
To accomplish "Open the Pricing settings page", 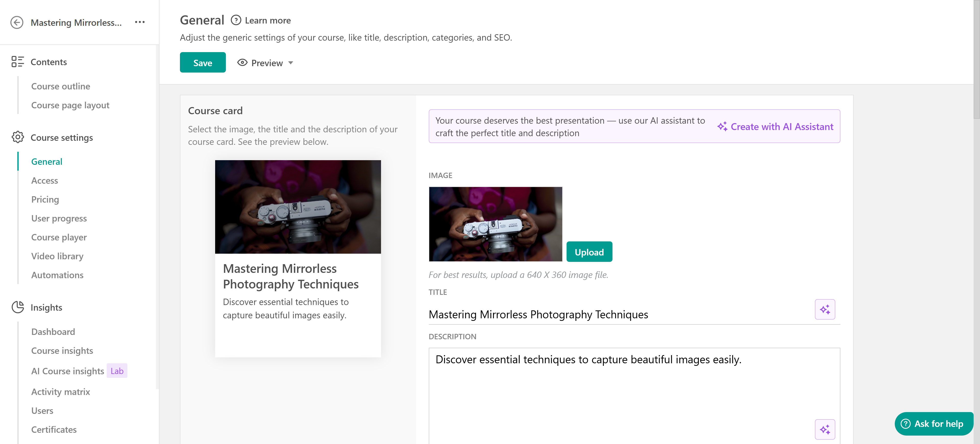I will (45, 200).
